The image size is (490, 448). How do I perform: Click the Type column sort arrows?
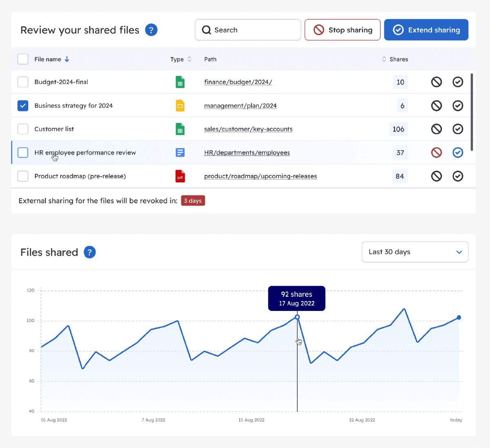[189, 59]
